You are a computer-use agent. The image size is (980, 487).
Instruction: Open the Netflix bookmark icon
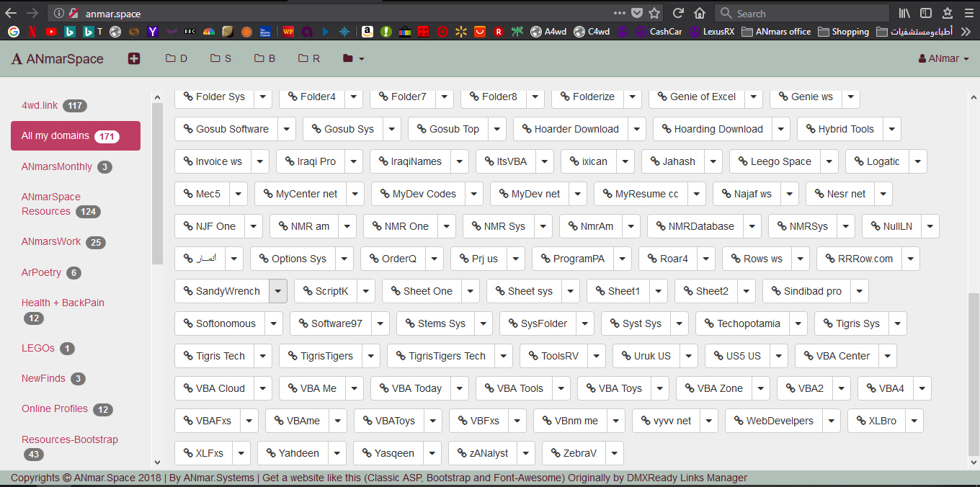(x=32, y=32)
